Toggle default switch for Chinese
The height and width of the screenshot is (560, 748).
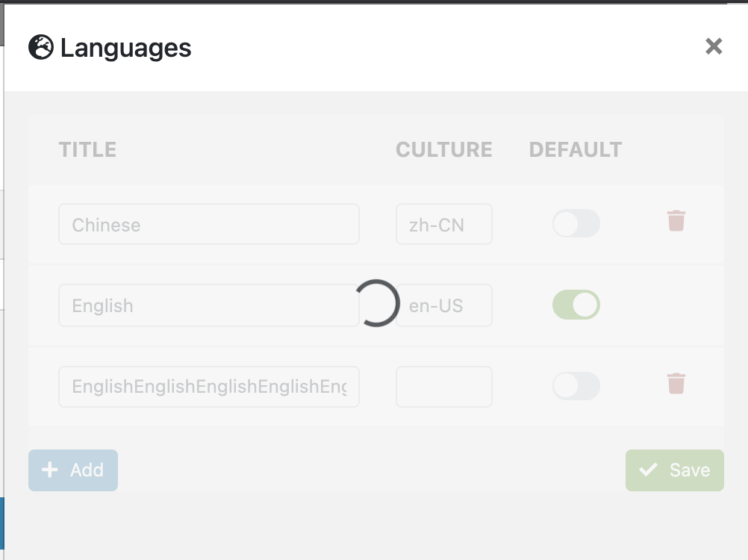[576, 223]
